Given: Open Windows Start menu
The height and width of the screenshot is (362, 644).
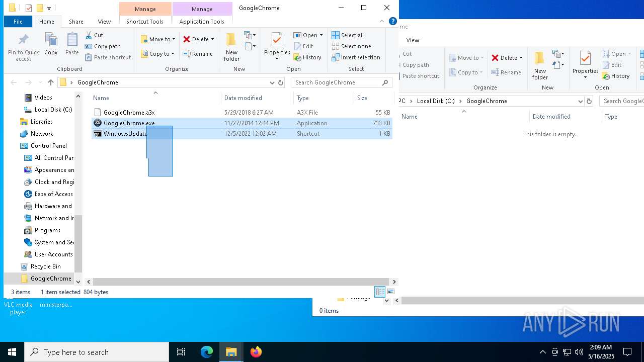Looking at the screenshot, I should coord(12,352).
